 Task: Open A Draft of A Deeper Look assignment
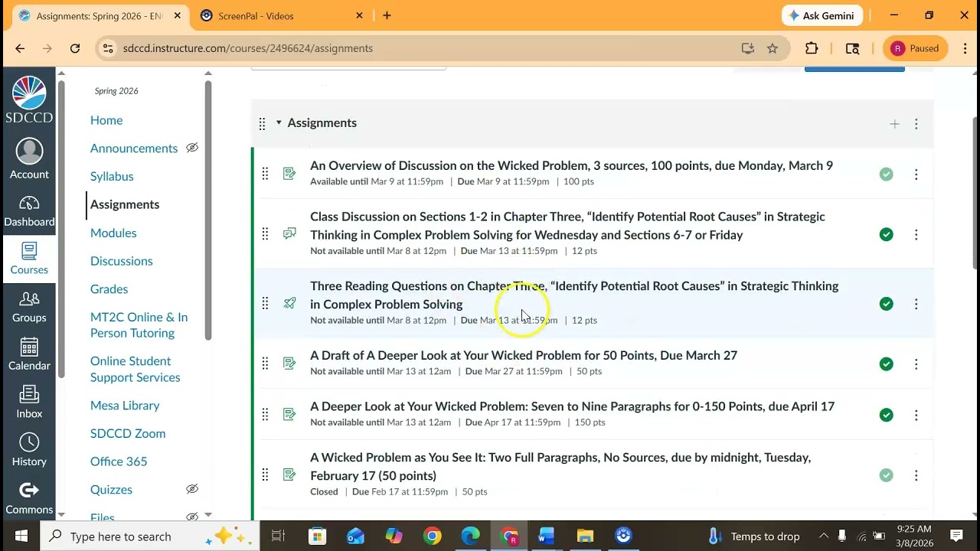tap(524, 355)
